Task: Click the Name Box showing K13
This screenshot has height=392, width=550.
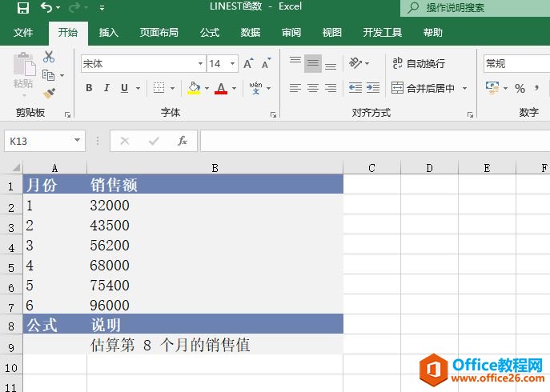Action: point(38,141)
